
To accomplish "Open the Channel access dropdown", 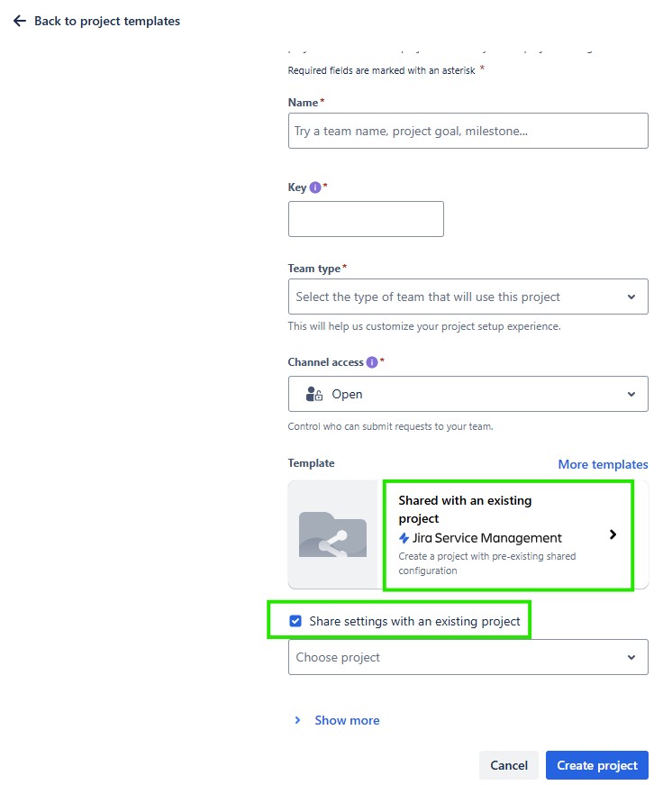I will (x=468, y=393).
